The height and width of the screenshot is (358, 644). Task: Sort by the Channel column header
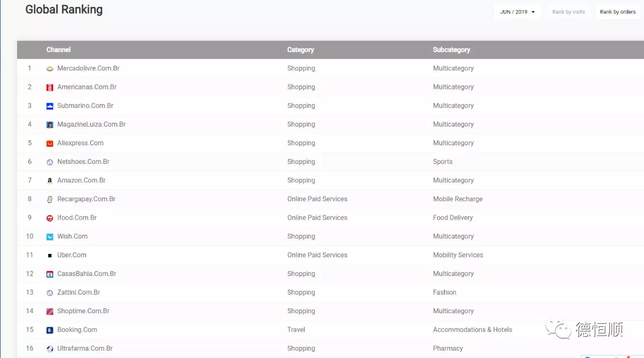(58, 50)
